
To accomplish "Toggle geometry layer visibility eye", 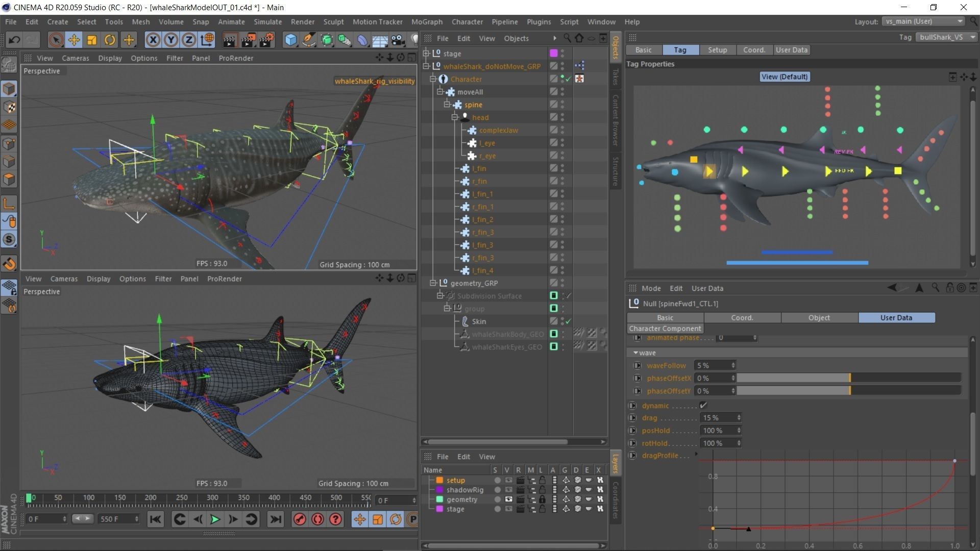I will point(508,499).
